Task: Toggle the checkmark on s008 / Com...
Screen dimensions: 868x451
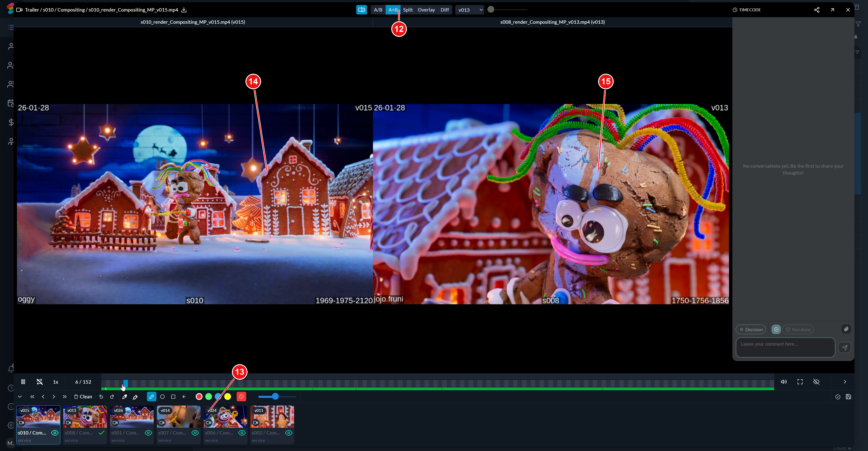Action: (101, 432)
